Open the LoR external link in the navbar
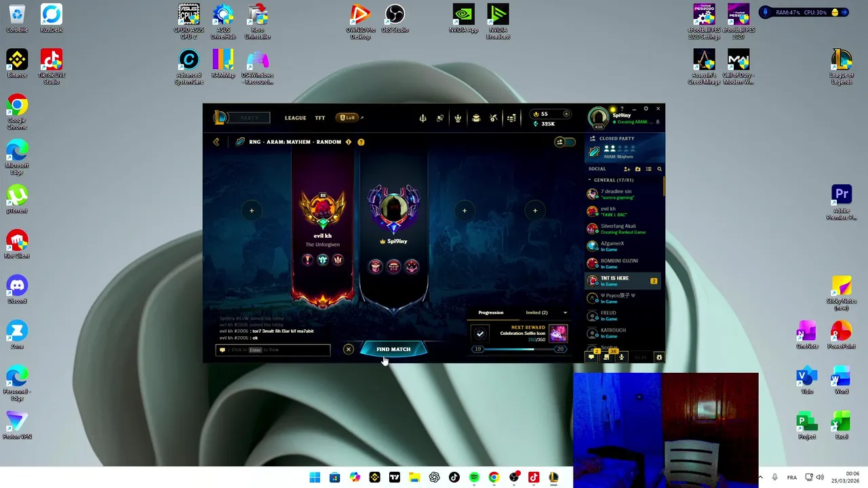The image size is (868, 488). 351,118
